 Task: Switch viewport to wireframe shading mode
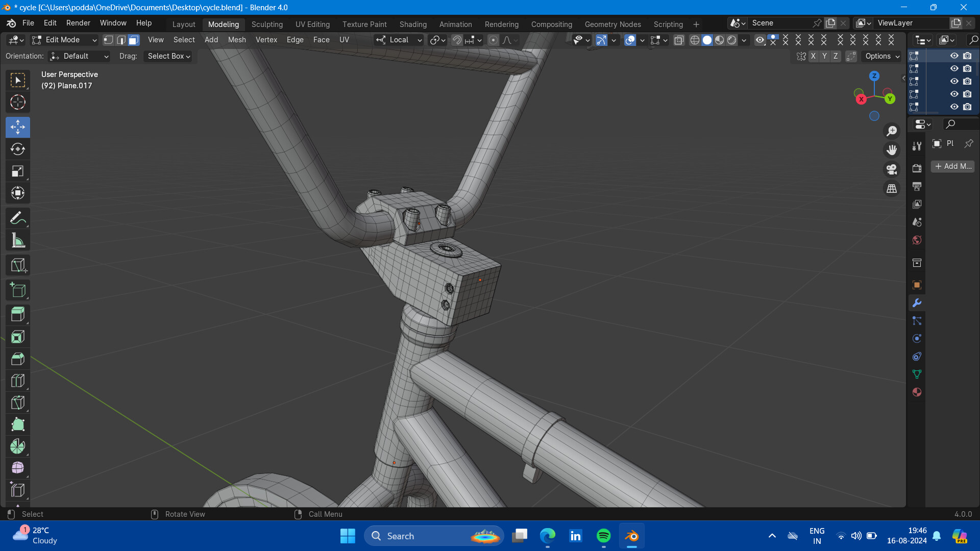point(695,40)
